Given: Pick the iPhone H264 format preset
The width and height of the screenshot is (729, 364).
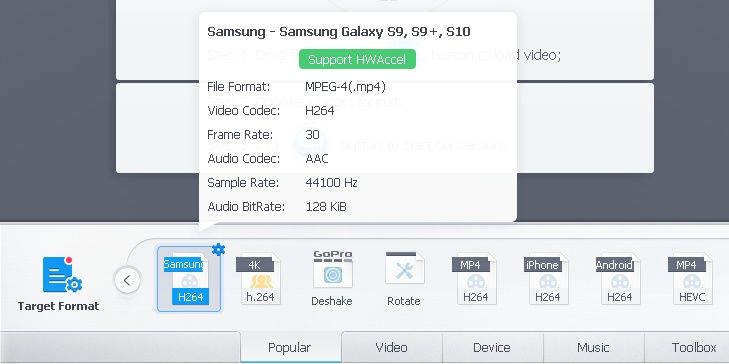Looking at the screenshot, I should click(546, 279).
